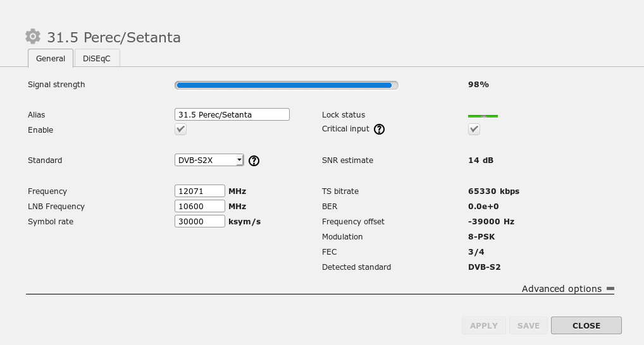Uncheck the Critical input checkbox
644x345 pixels.
(474, 130)
